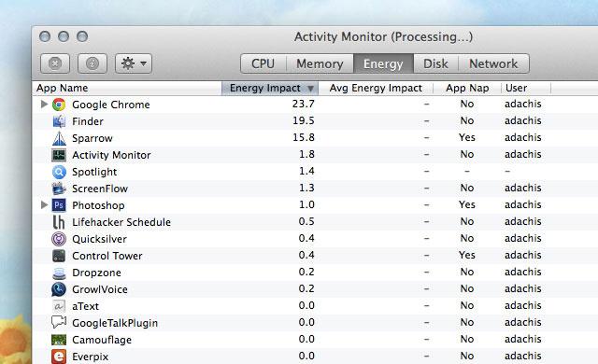Select the Sparrow process name
598x364 pixels.
[93, 138]
